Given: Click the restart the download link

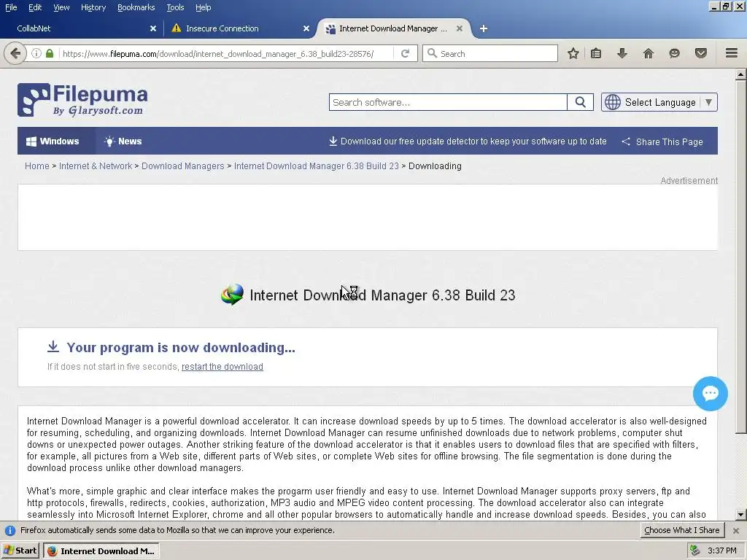Looking at the screenshot, I should (222, 366).
